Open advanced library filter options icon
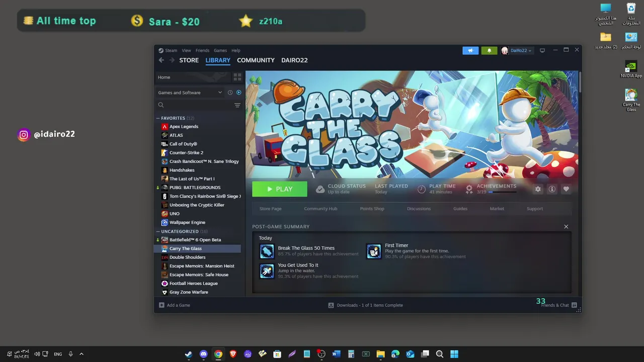The height and width of the screenshot is (362, 644). click(x=237, y=105)
